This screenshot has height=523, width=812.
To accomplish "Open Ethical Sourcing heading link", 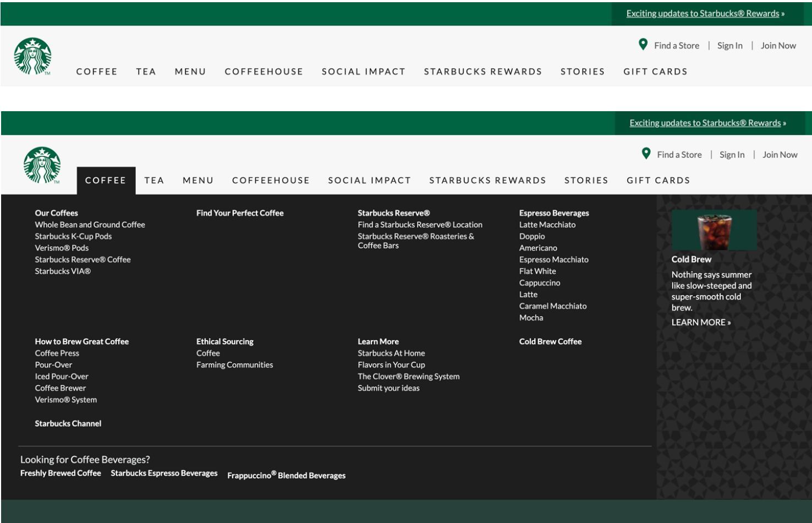I will [225, 341].
